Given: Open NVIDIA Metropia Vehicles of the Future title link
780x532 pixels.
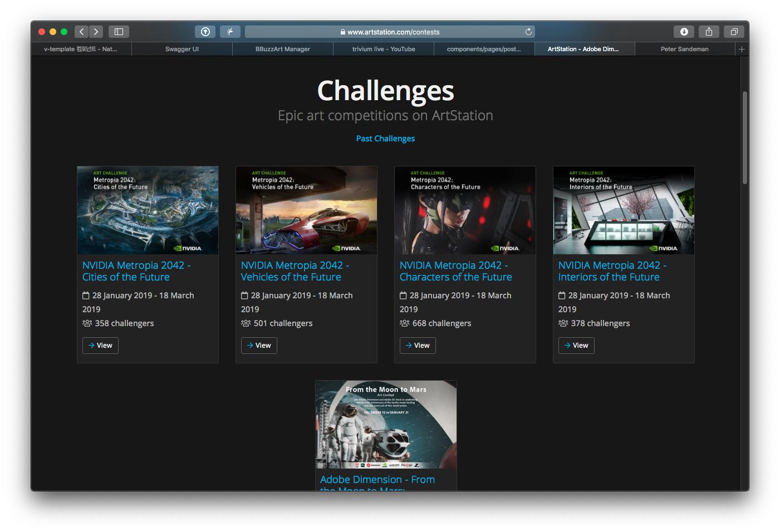Looking at the screenshot, I should 295,271.
